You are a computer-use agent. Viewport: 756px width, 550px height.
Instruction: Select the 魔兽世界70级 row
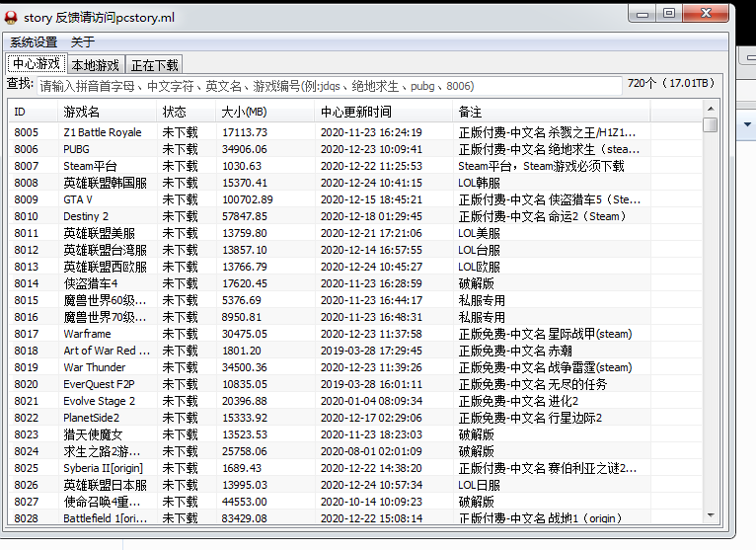355,317
